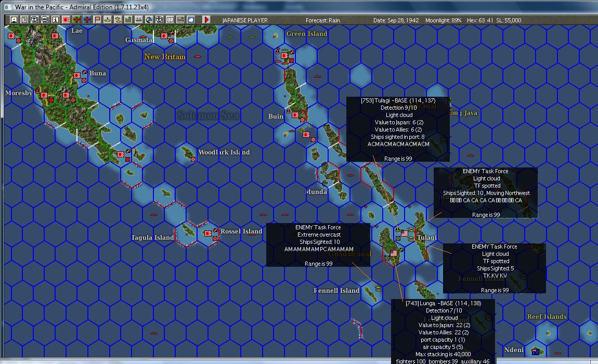This screenshot has width=598, height=364.
Task: Select the Australian flag at Ndeni
Action: pyautogui.click(x=536, y=352)
